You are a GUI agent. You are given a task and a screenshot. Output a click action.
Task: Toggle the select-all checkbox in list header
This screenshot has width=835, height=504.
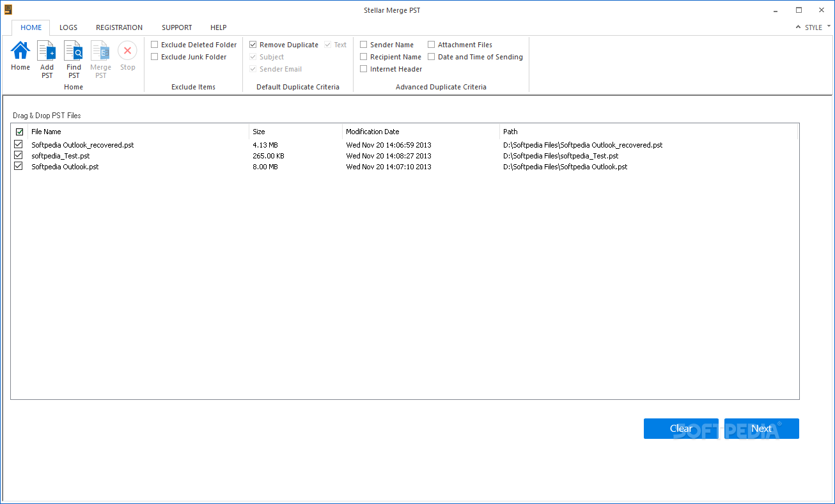coord(19,132)
